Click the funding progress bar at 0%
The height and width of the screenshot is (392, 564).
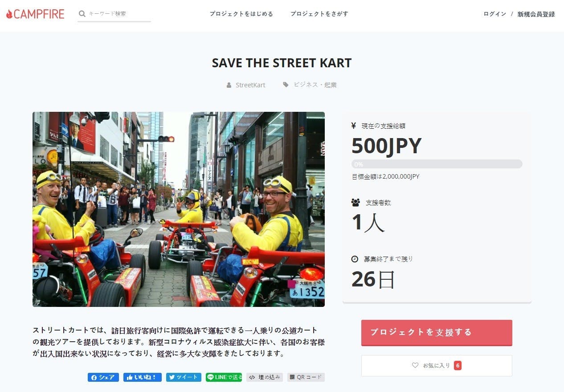[x=437, y=164]
